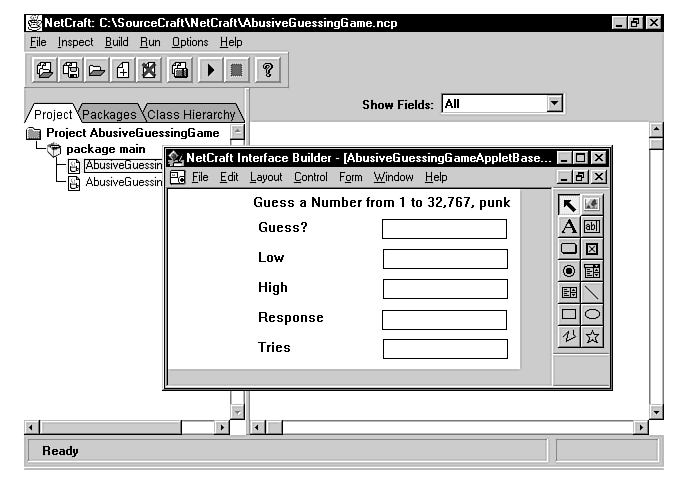
Task: Open the Show Fields dropdown
Action: (x=556, y=103)
